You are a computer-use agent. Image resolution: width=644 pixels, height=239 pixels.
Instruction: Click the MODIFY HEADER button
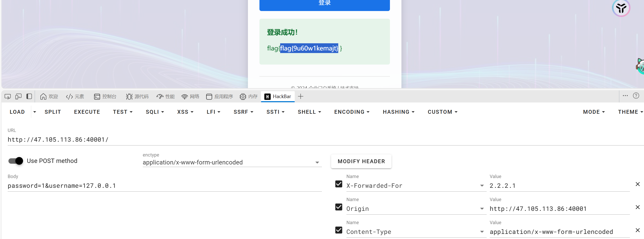pyautogui.click(x=361, y=161)
